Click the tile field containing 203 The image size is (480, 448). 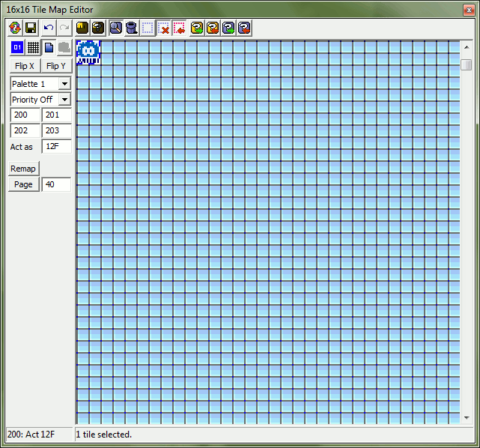point(57,131)
